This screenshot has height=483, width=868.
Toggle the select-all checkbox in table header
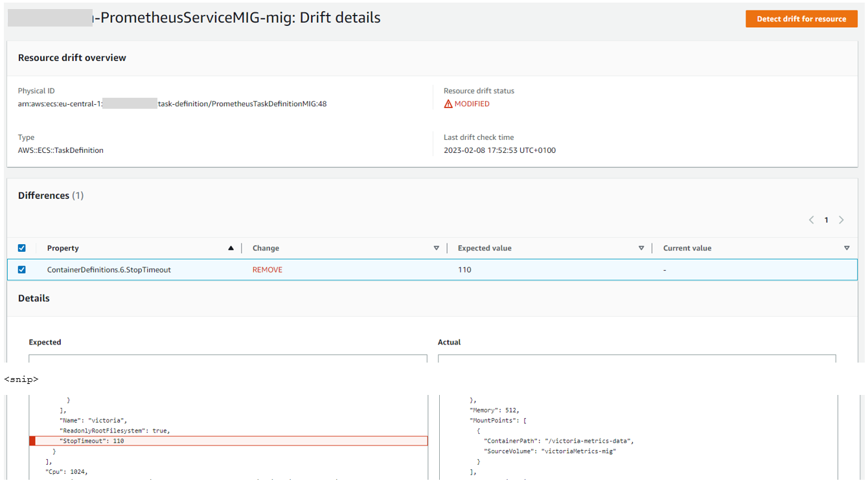pyautogui.click(x=21, y=247)
